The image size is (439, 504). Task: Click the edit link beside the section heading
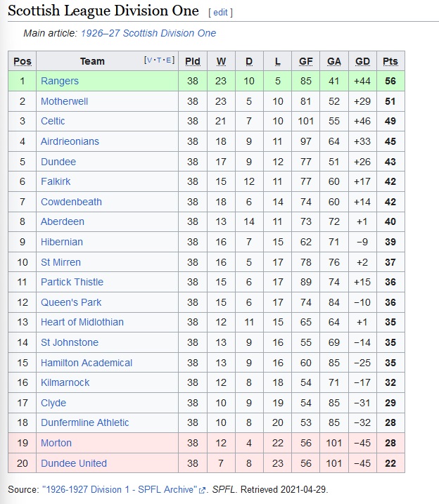(220, 12)
